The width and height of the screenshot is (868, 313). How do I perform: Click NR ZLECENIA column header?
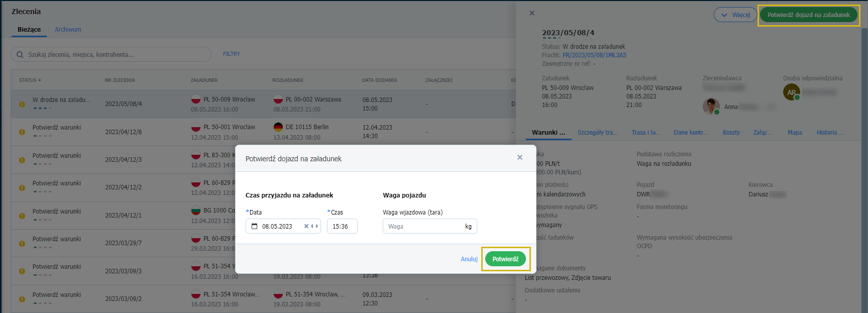(x=120, y=80)
